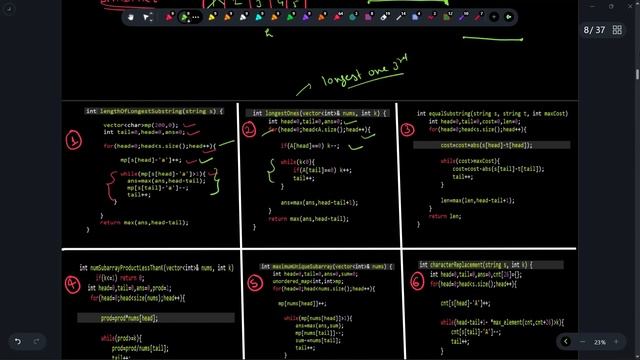640x360 pixels.
Task: Click the characterReplacement function header
Action: [491, 265]
